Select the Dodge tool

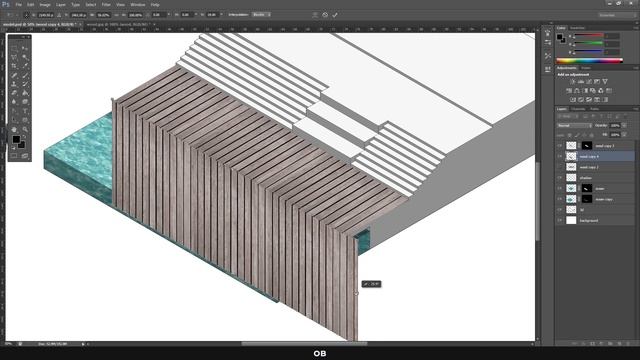[x=25, y=102]
